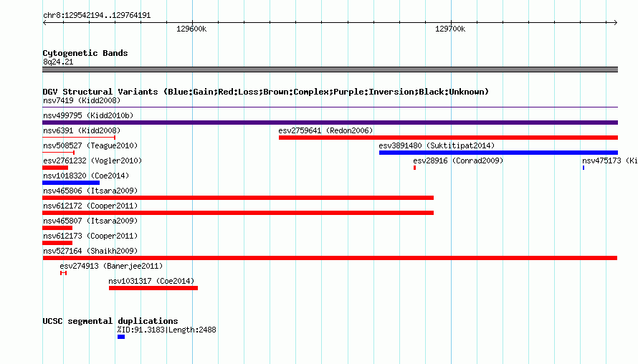Viewport: 638px width, 364px height.
Task: Click the esv28916 (Conrad2009) label
Action: coord(458,161)
